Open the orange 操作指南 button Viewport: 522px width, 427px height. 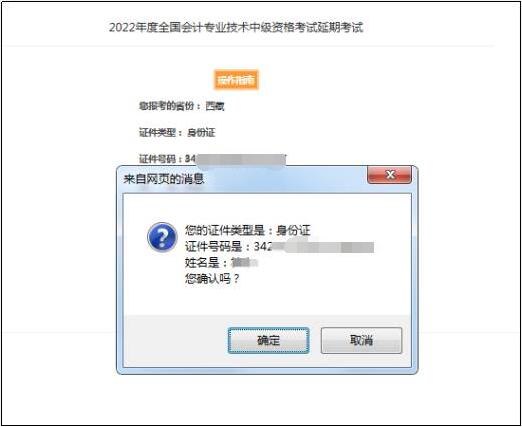coord(236,80)
